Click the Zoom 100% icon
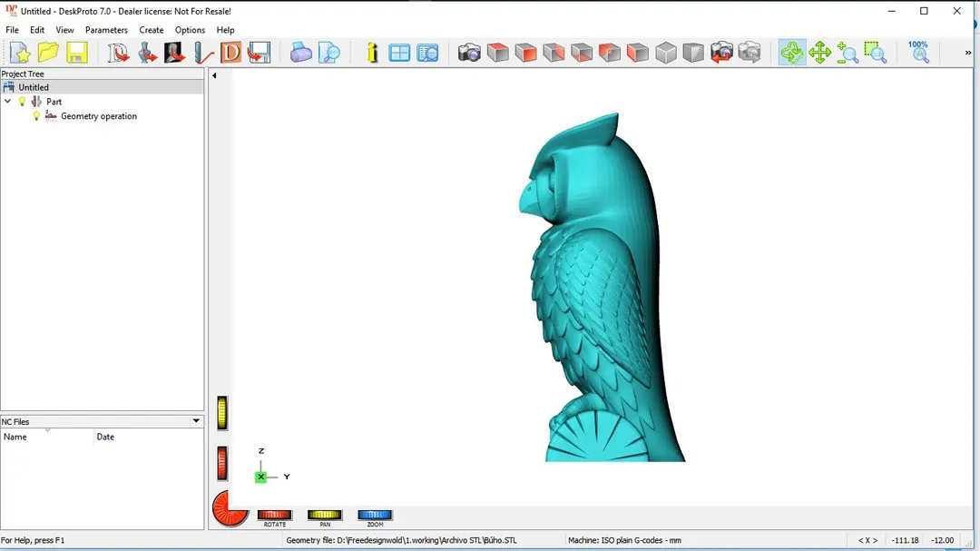 (x=918, y=52)
